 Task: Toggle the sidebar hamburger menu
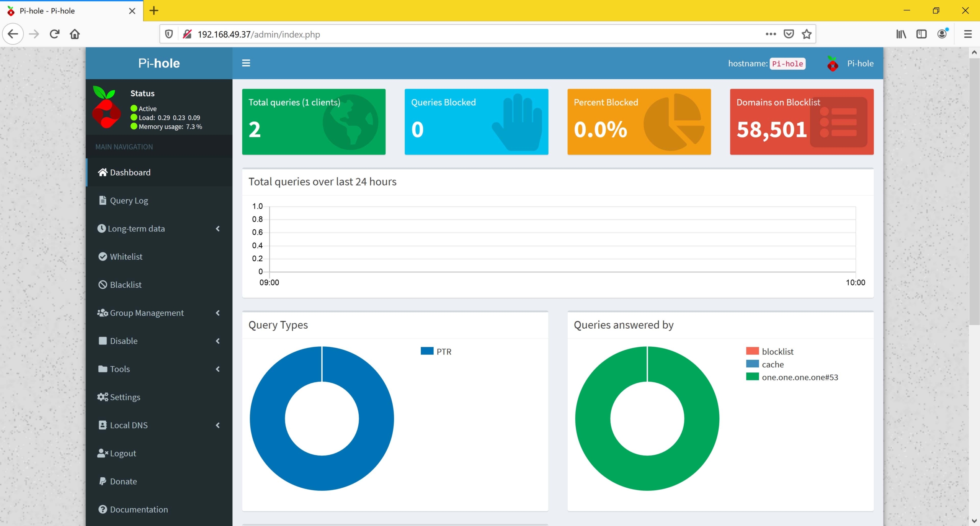(x=246, y=63)
